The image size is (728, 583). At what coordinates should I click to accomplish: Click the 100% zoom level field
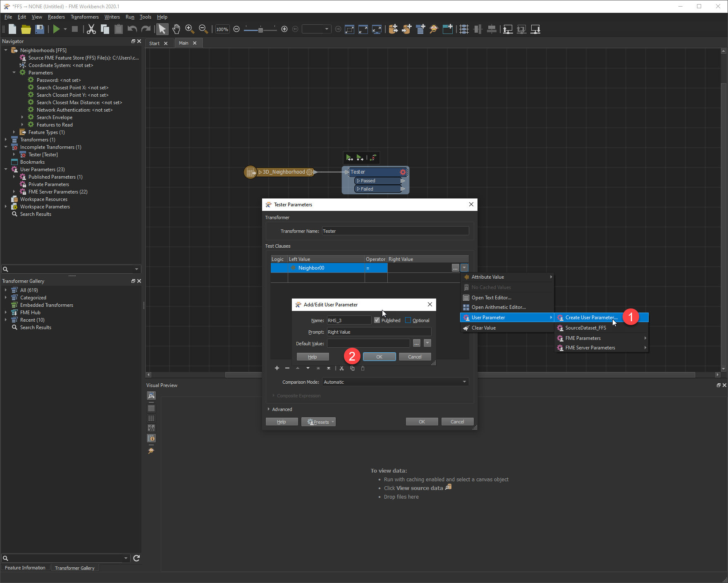coord(222,29)
